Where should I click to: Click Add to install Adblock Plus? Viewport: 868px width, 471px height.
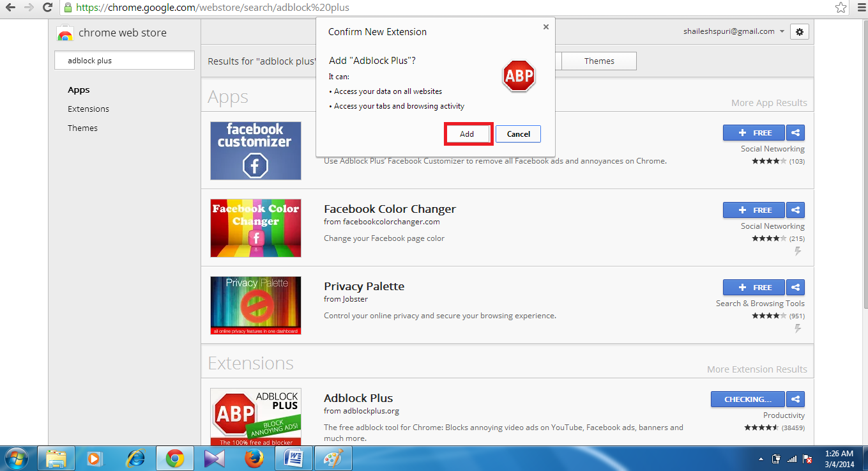[467, 134]
